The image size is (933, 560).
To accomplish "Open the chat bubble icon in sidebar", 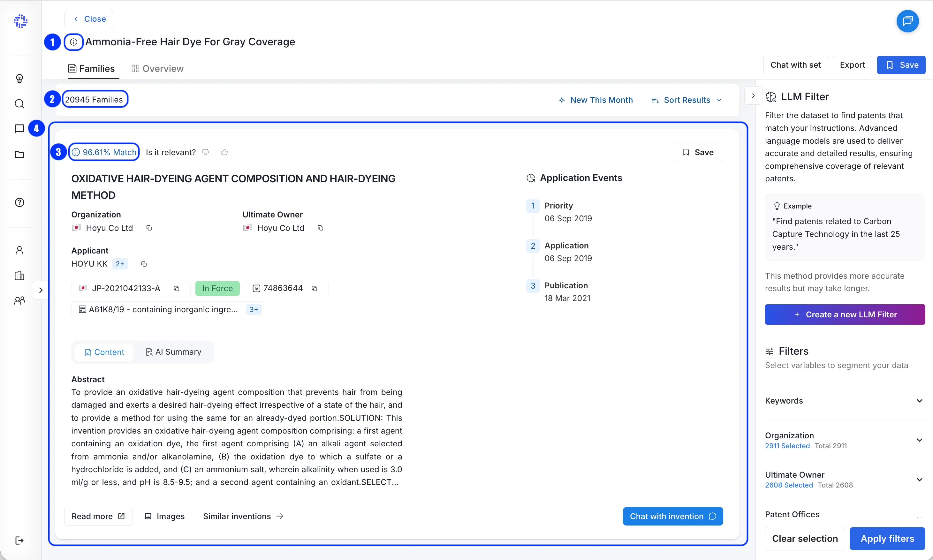I will point(19,129).
